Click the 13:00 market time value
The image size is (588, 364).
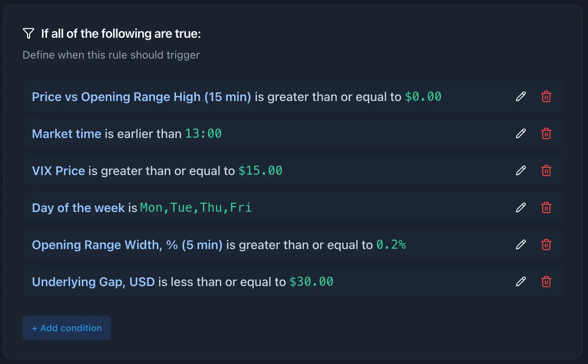click(203, 134)
